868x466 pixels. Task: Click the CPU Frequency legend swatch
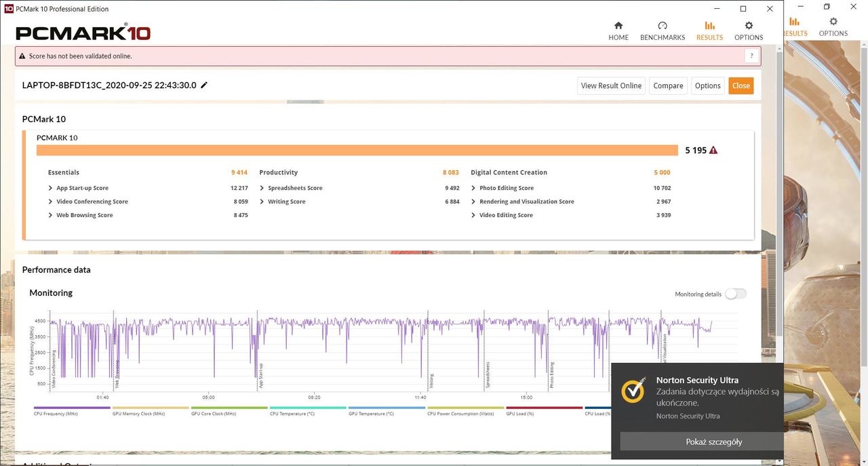point(72,408)
